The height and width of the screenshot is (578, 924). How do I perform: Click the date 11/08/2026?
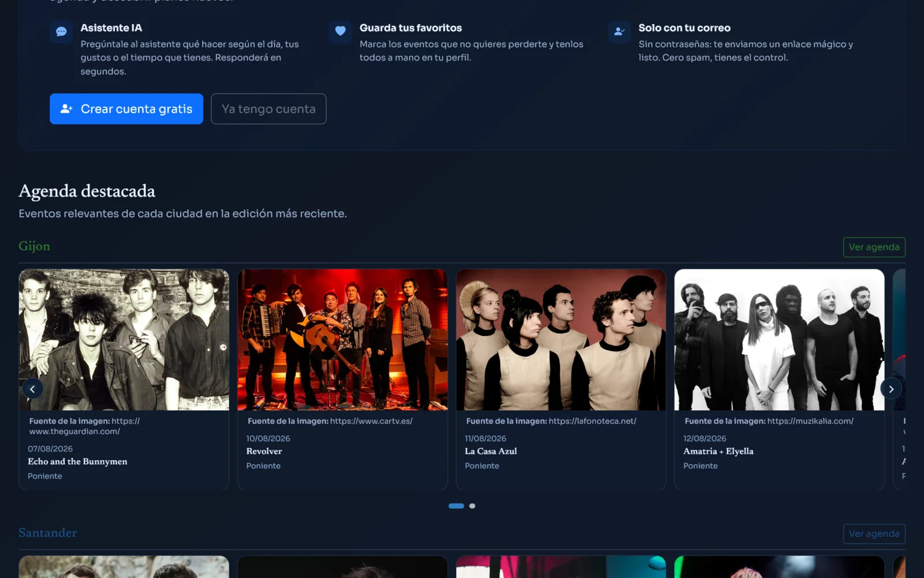(x=486, y=438)
